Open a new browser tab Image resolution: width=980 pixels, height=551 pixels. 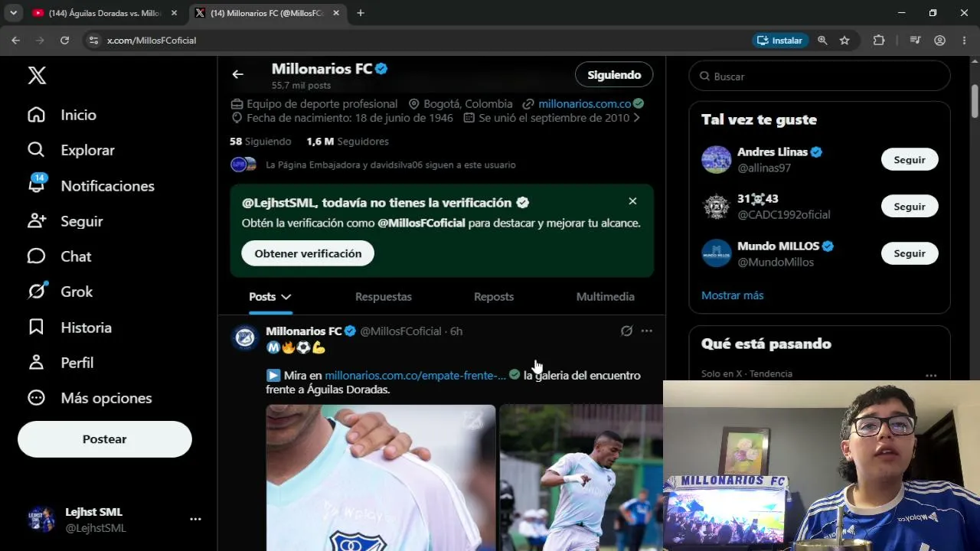361,13
